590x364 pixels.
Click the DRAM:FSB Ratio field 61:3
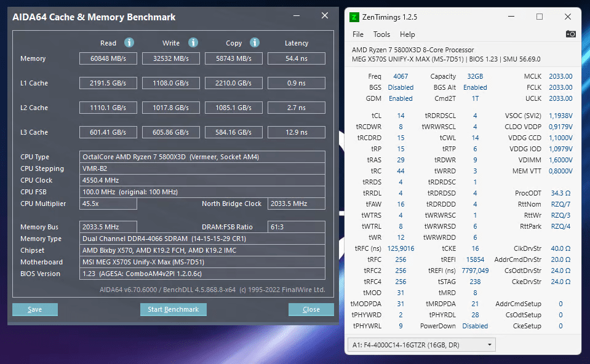coord(297,227)
